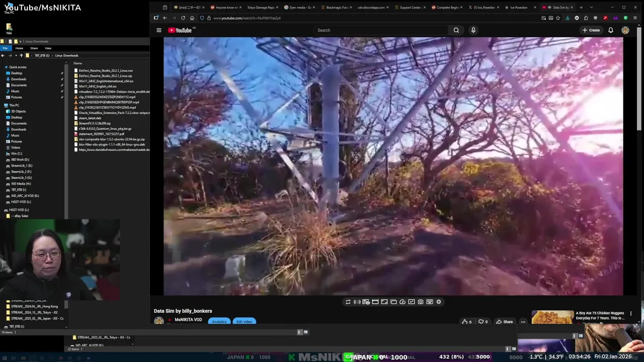
Task: Open 3D Objects under This PC
Action: tap(18, 111)
